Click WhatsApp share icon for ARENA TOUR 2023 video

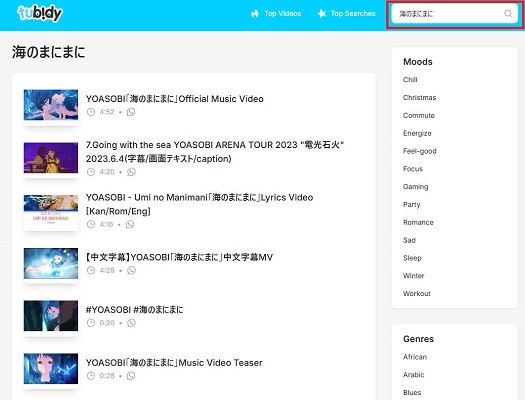tap(131, 172)
